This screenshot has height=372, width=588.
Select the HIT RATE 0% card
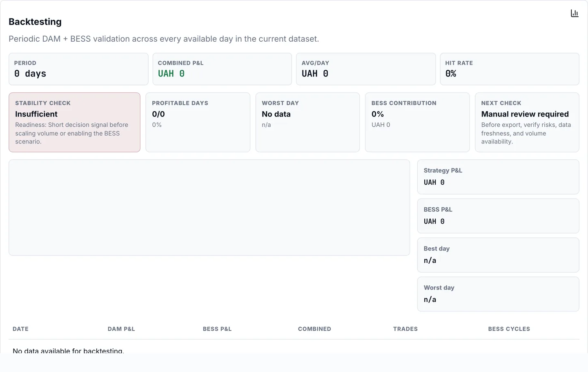click(510, 69)
